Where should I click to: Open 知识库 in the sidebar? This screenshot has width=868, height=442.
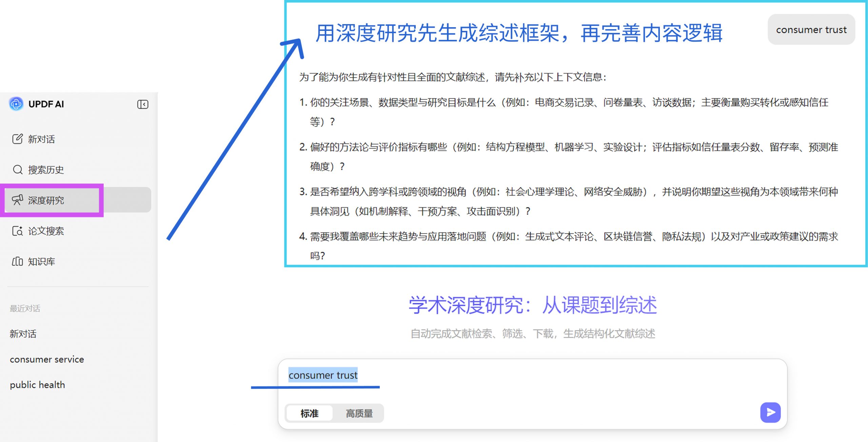coord(78,262)
